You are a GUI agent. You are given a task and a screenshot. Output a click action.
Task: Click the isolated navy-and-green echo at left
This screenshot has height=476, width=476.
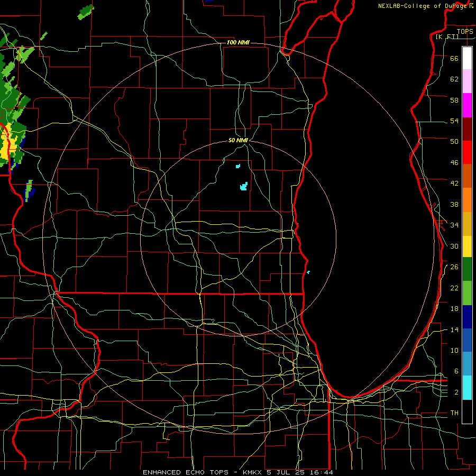click(x=29, y=190)
